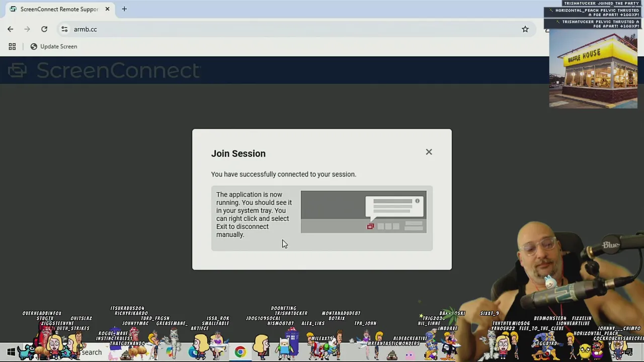Open the Update Screen bookmark
This screenshot has height=362, width=644.
pos(53,46)
